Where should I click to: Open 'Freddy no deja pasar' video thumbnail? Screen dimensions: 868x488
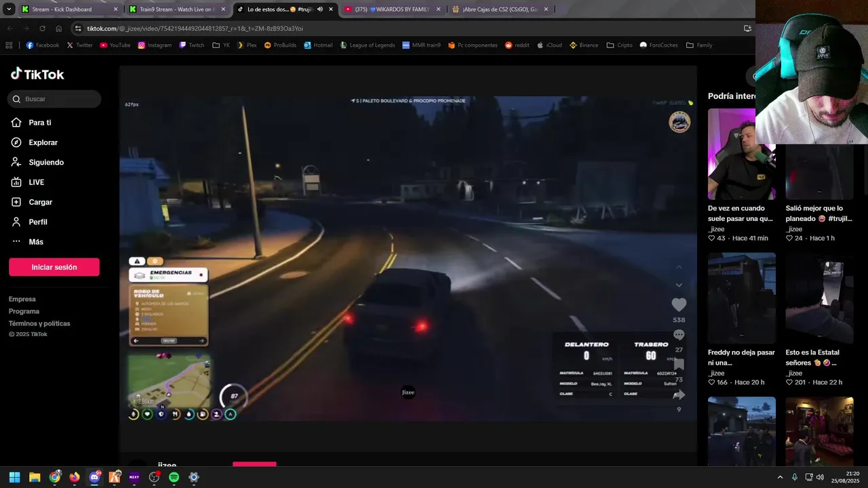coord(742,298)
